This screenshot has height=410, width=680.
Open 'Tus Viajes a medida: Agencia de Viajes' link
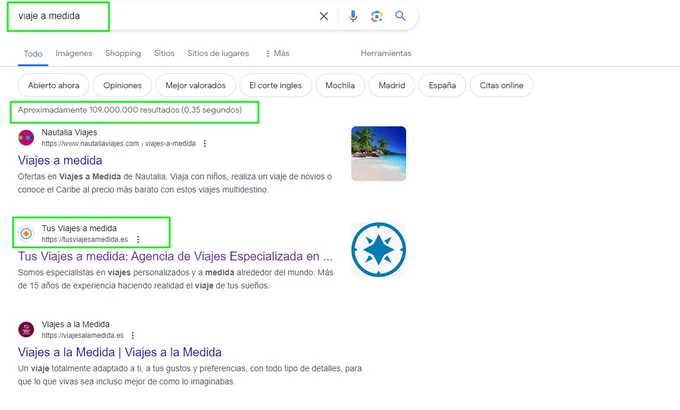(x=175, y=256)
